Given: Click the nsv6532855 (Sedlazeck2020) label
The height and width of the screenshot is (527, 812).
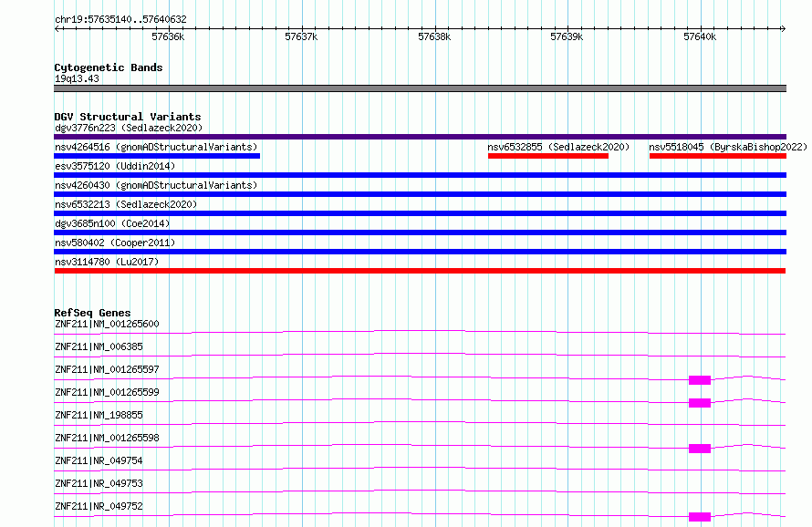Looking at the screenshot, I should click(558, 147).
